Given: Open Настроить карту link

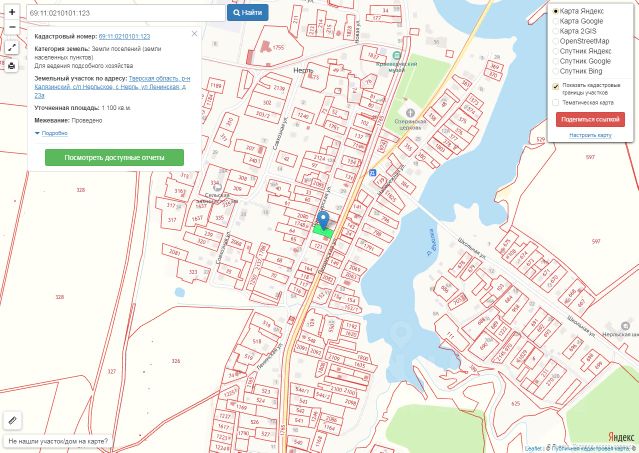Looking at the screenshot, I should (590, 135).
